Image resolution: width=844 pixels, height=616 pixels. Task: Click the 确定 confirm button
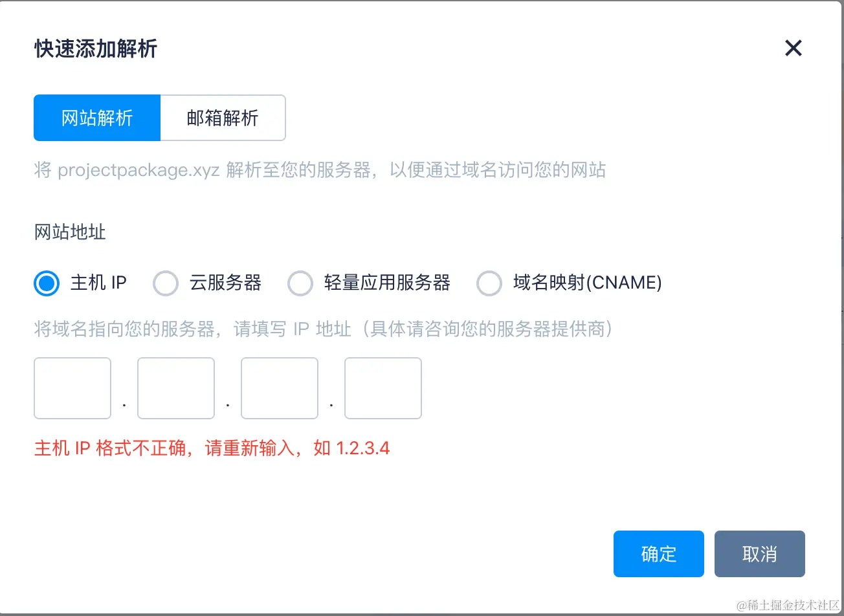click(658, 554)
